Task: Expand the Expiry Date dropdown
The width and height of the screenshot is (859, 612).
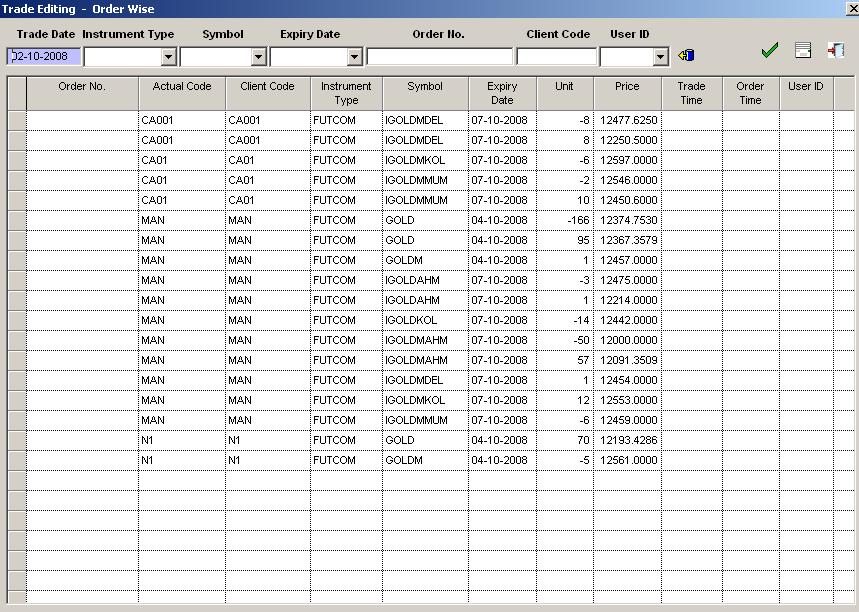Action: [355, 55]
